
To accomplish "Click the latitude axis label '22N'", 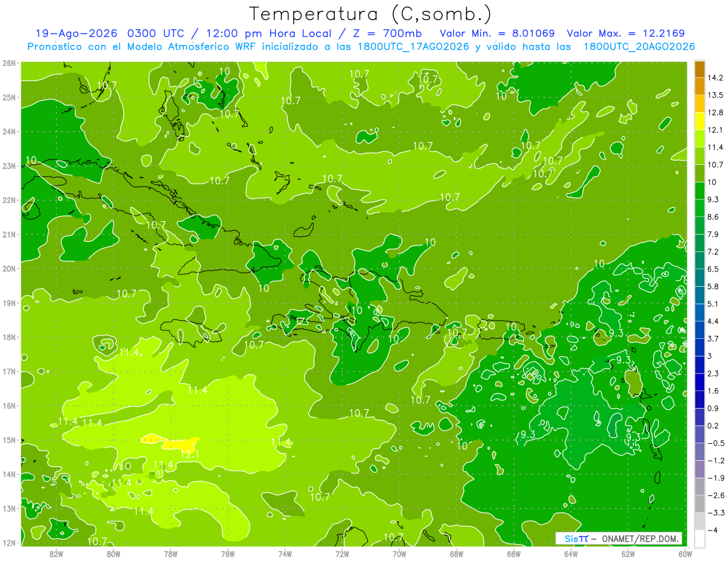I will click(8, 200).
